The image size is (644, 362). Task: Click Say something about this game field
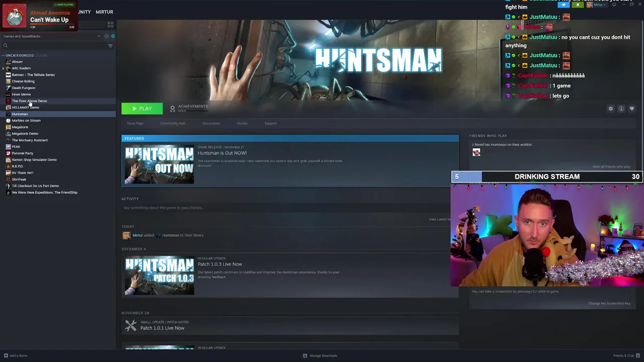[290, 208]
